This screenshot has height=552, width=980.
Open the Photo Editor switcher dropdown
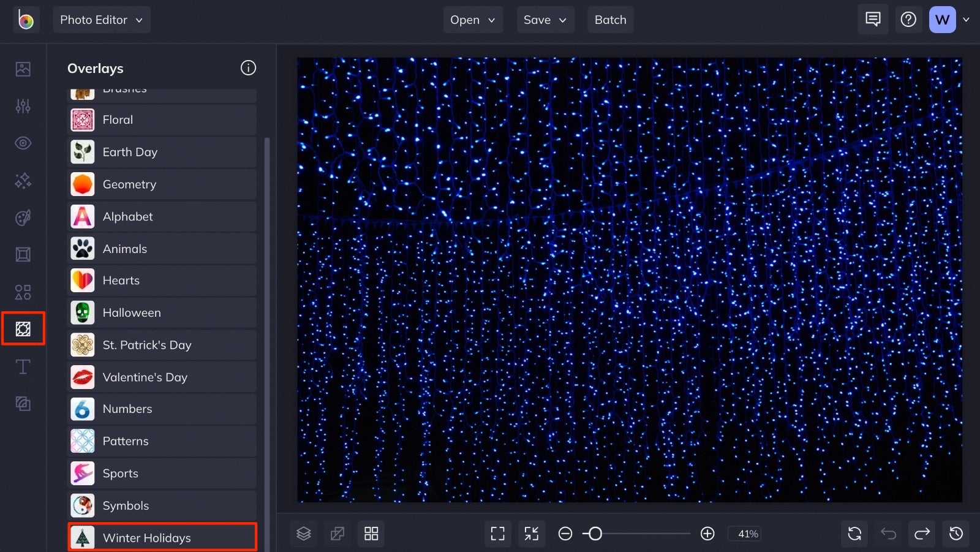102,19
